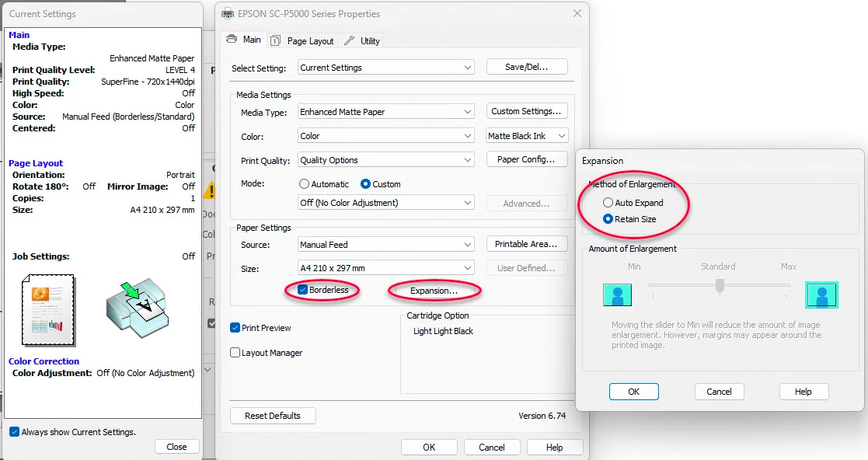Open the color adjustment mode dropdown
Image resolution: width=868 pixels, height=460 pixels.
[386, 203]
